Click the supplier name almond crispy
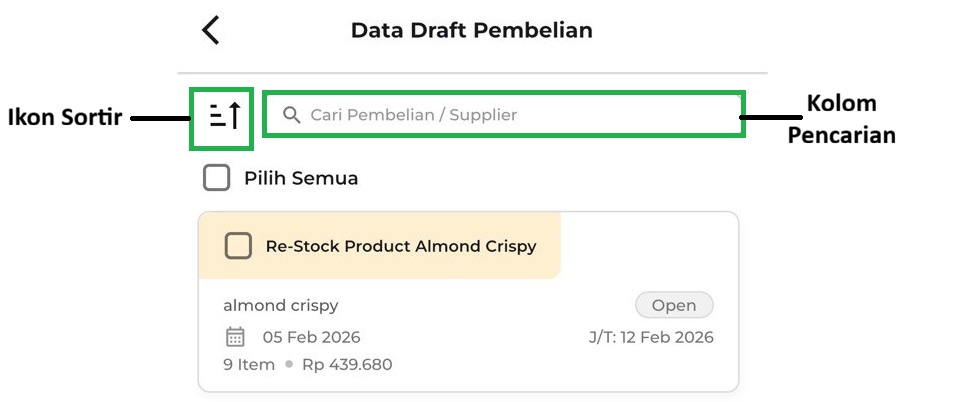Viewport: 958px width, 402px height. 281,306
